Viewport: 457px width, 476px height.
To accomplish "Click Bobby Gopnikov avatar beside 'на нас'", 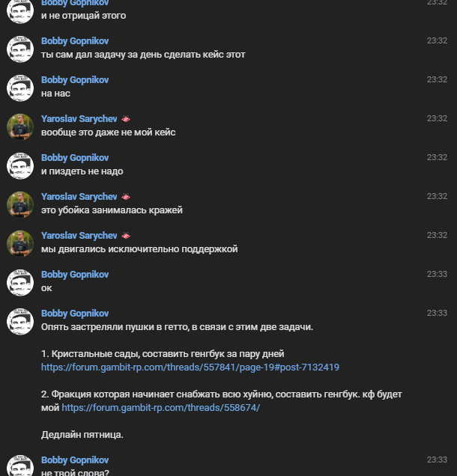I will click(20, 88).
